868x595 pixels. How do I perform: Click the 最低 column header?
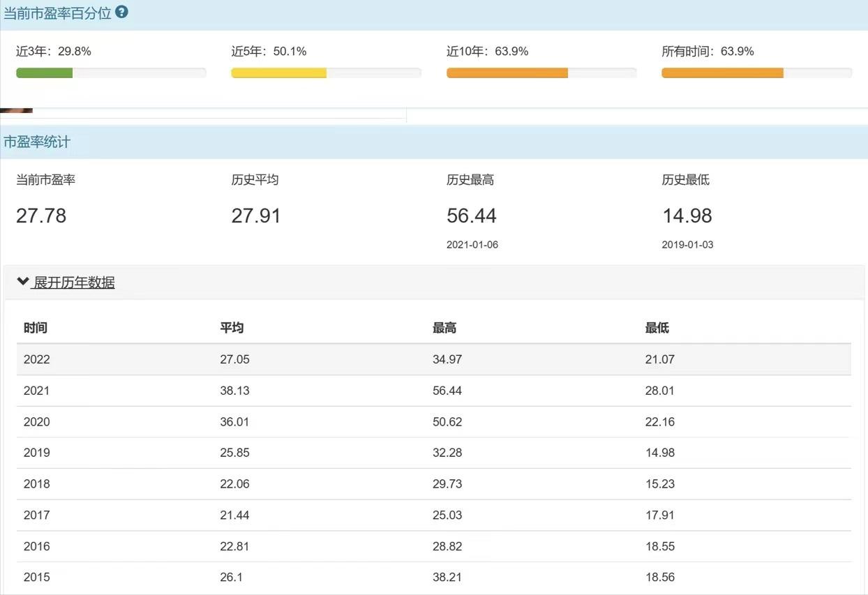pyautogui.click(x=657, y=328)
